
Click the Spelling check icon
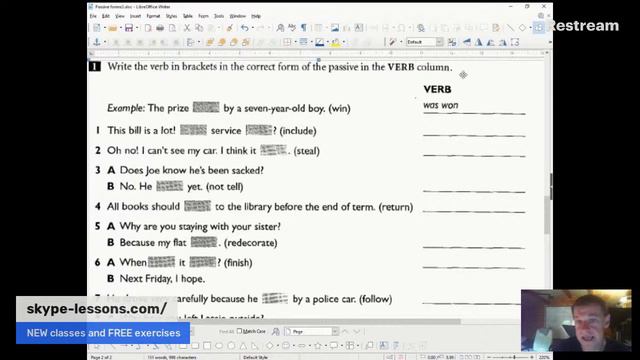pyautogui.click(x=292, y=28)
